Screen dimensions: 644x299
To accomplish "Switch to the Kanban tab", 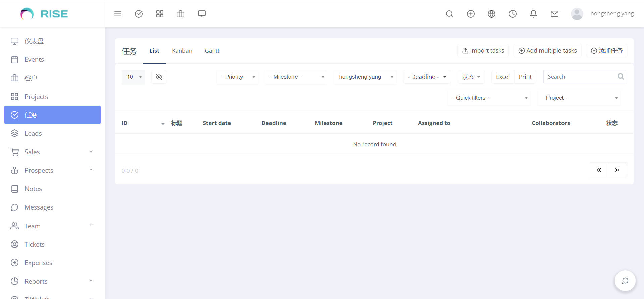I will coord(182,51).
